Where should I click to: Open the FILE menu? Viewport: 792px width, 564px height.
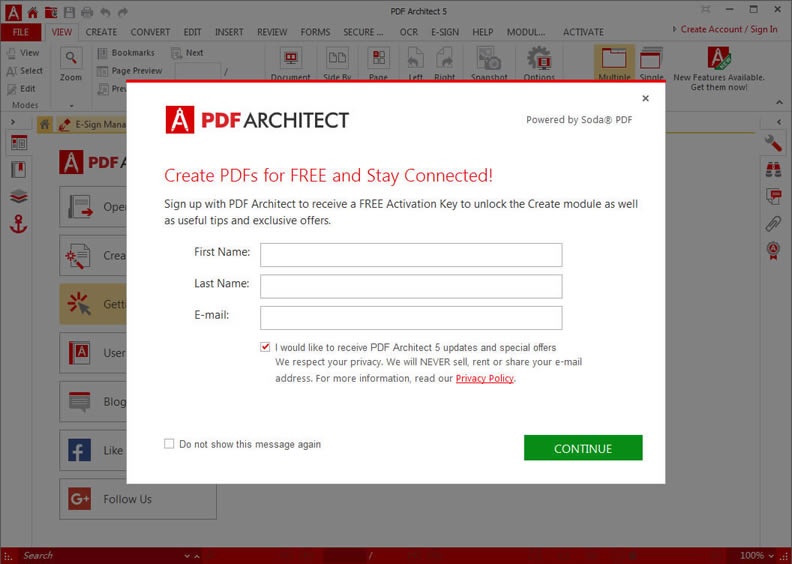tap(21, 32)
